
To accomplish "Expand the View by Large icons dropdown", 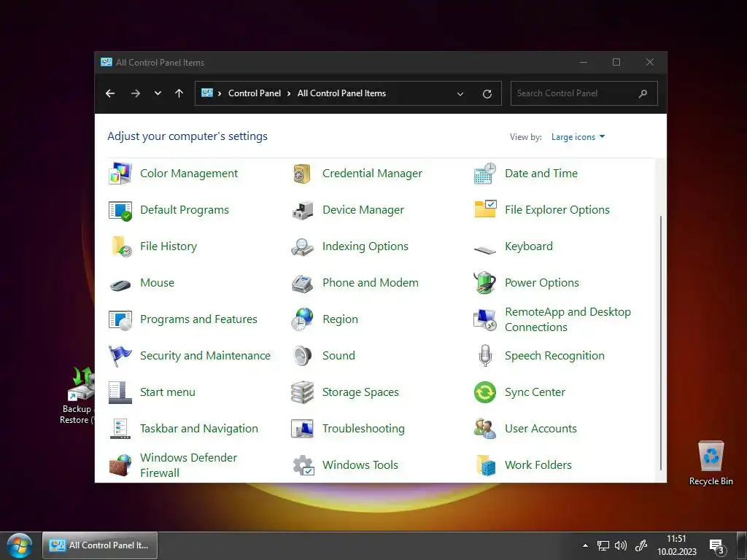I will [x=578, y=137].
